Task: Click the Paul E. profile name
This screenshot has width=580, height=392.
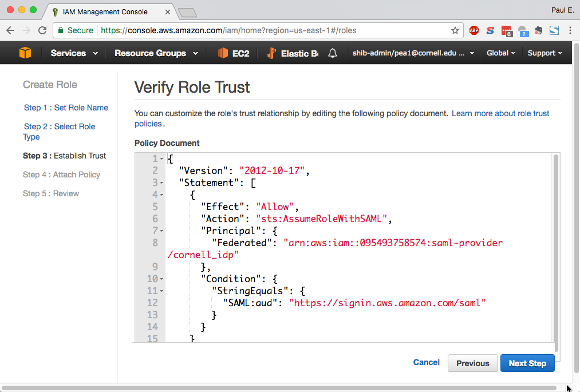Action: (562, 10)
